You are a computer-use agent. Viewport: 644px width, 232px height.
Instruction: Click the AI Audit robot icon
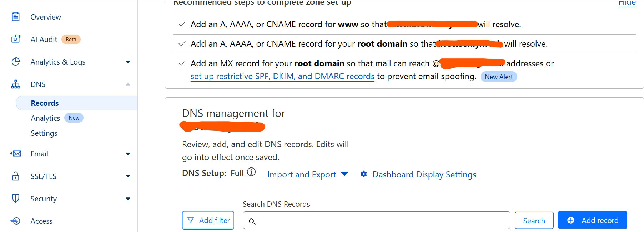tap(16, 39)
